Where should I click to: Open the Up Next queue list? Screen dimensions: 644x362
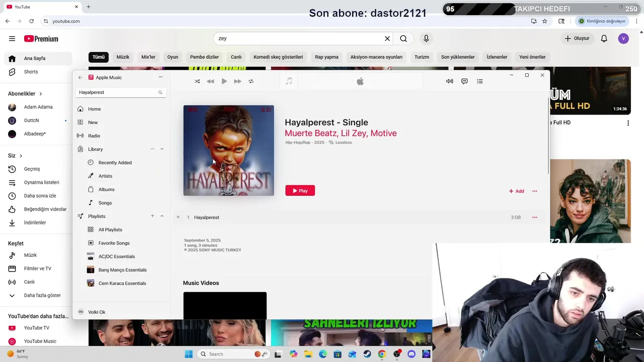[x=479, y=81]
